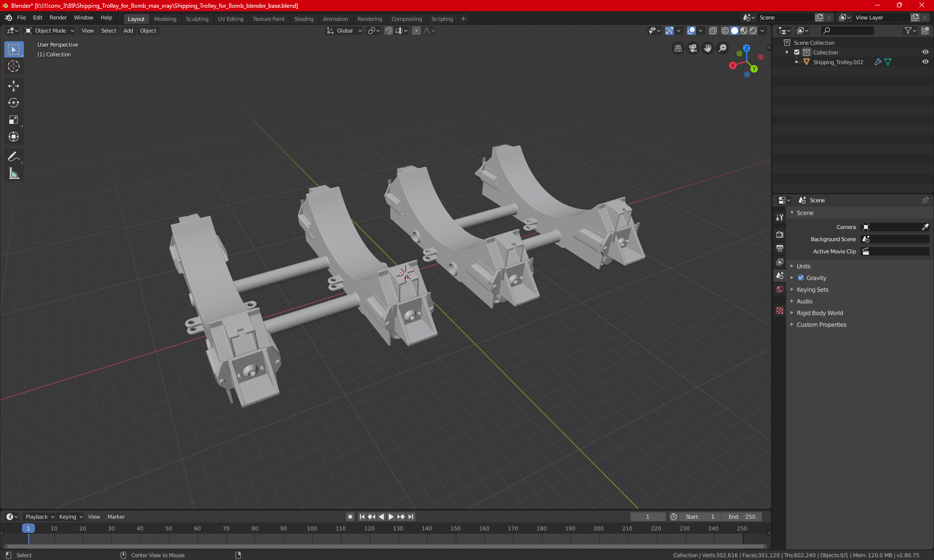Toggle camera view in viewport
Viewport: 934px width, 560px height.
[693, 48]
